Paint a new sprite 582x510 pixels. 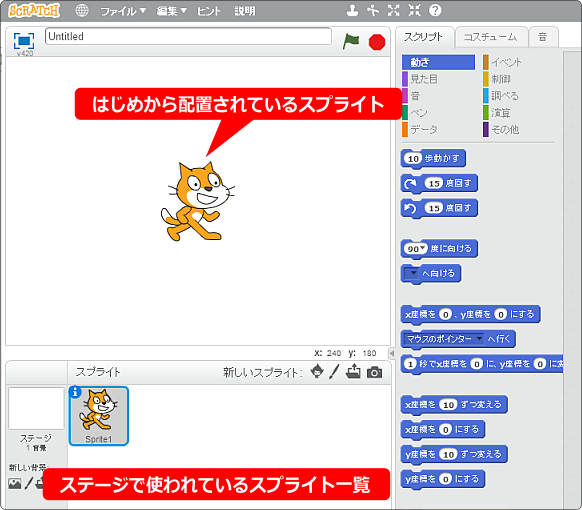(x=334, y=372)
